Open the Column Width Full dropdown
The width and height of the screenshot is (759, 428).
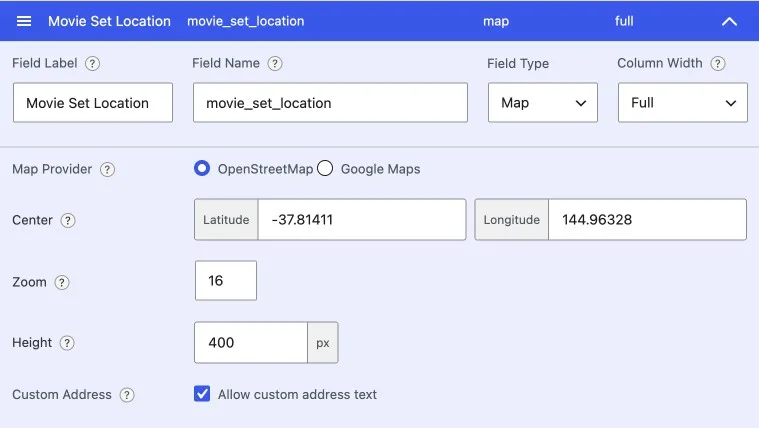tap(683, 103)
